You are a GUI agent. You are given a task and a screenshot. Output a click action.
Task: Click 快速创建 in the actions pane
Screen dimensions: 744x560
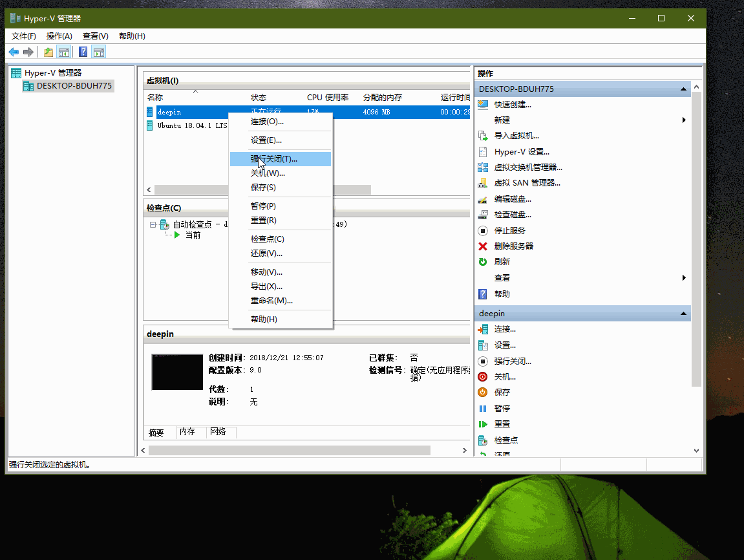click(x=513, y=104)
